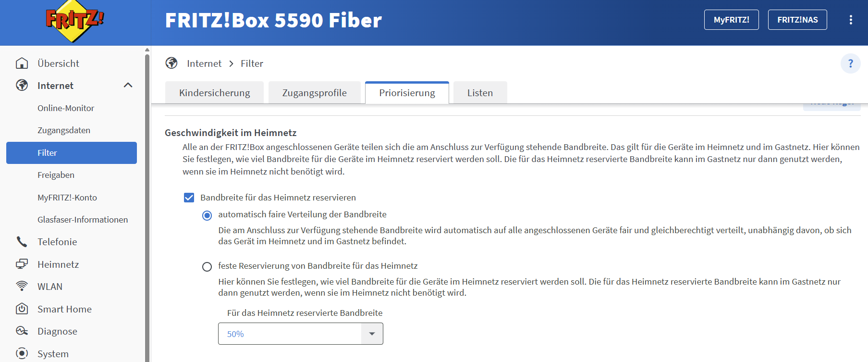Switch to the Kindersicherung tab
Viewport: 868px width, 362px height.
[x=214, y=93]
